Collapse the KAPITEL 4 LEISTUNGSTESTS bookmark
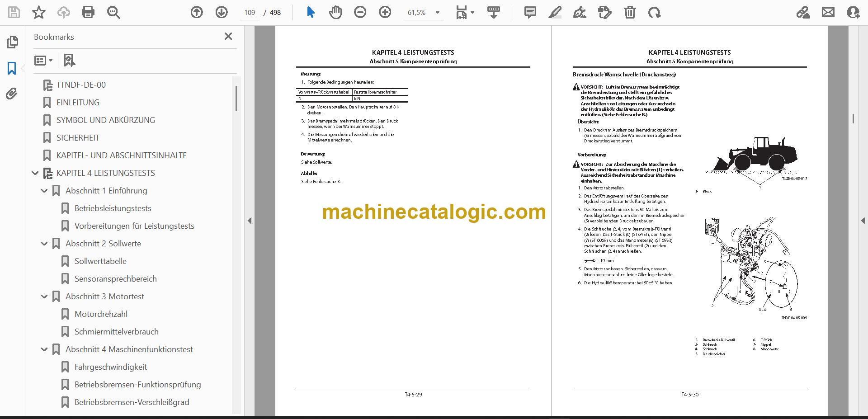The height and width of the screenshot is (419, 868). coord(35,173)
